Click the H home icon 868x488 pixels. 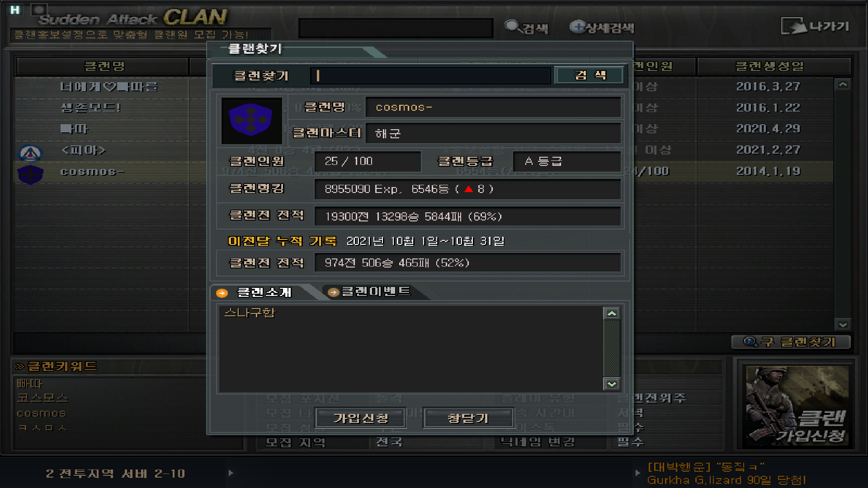coord(15,9)
